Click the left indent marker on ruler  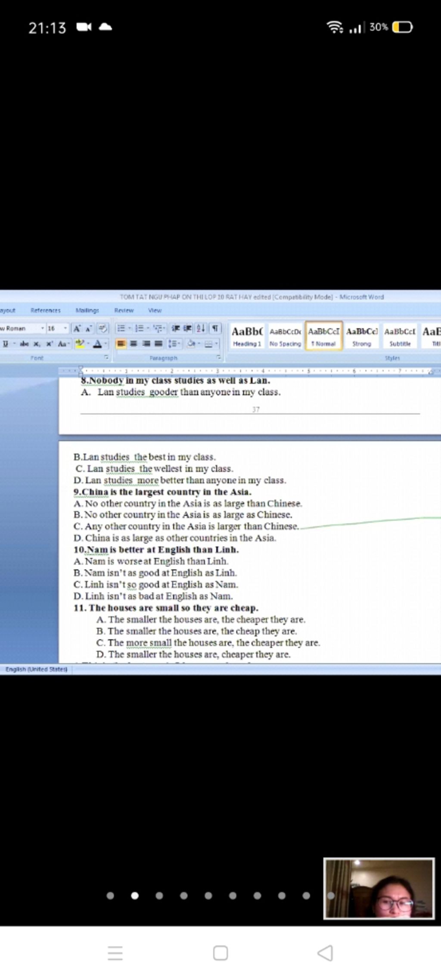tap(81, 370)
